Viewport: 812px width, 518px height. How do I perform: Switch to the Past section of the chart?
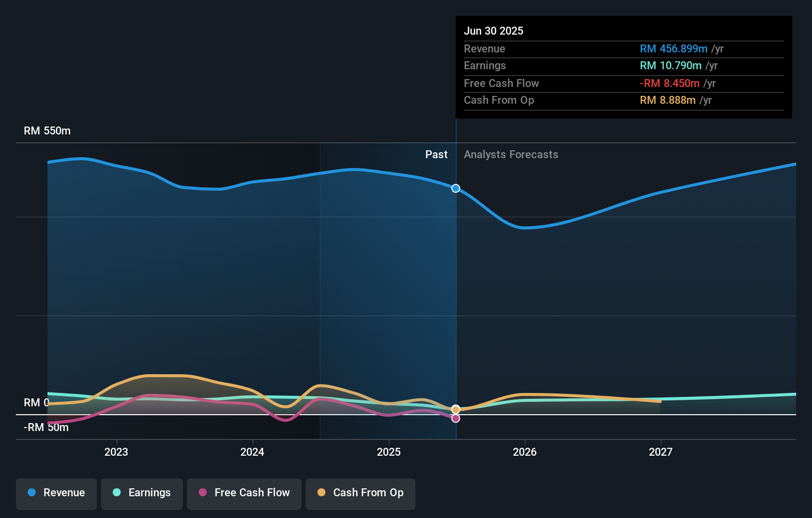pyautogui.click(x=436, y=155)
